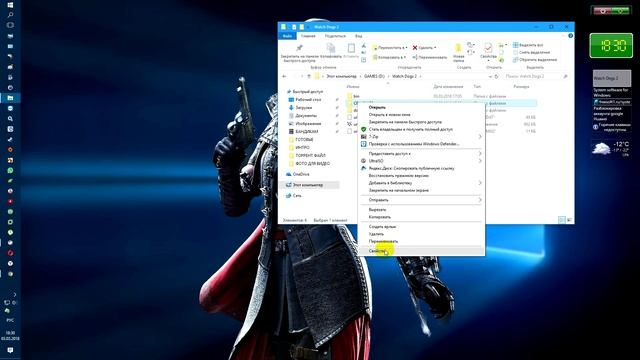Click the Deselect all ribbon icon
The image size is (640, 360).
tap(516, 52)
